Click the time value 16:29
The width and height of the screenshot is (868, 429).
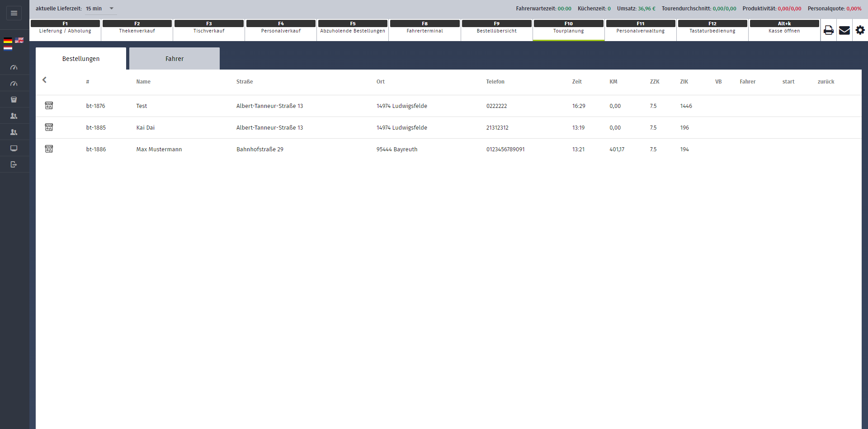(578, 106)
